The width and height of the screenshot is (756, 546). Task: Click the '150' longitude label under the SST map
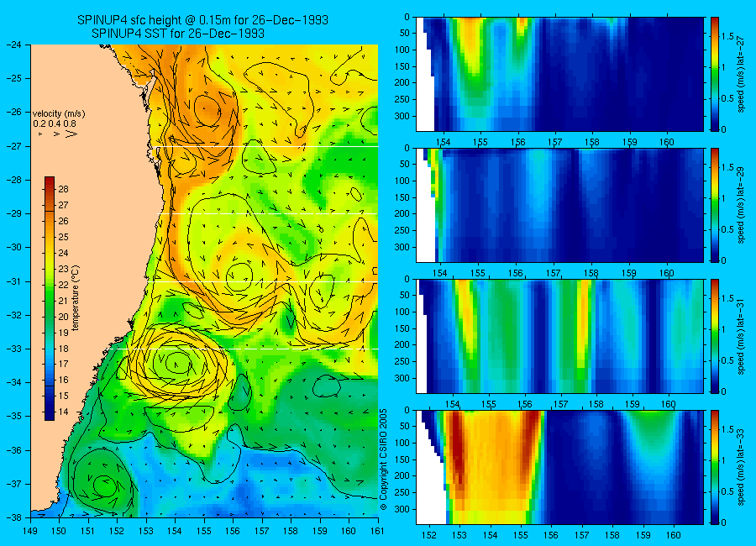(60, 531)
